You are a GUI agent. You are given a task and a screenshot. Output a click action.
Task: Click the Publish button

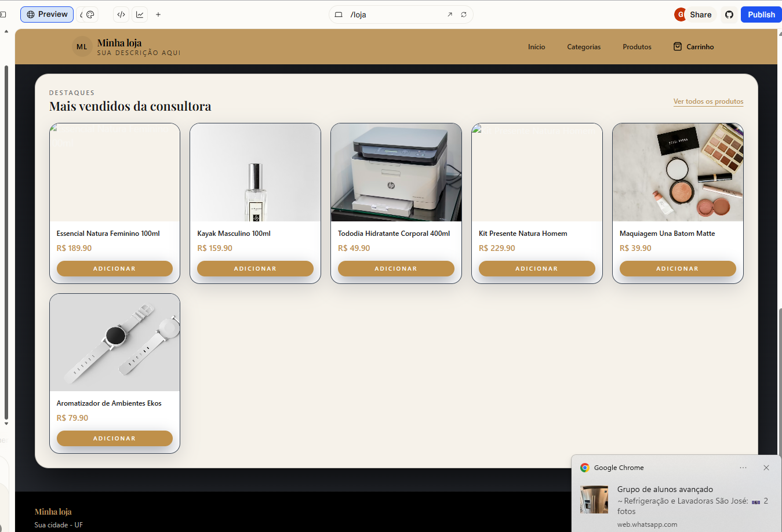coord(761,14)
